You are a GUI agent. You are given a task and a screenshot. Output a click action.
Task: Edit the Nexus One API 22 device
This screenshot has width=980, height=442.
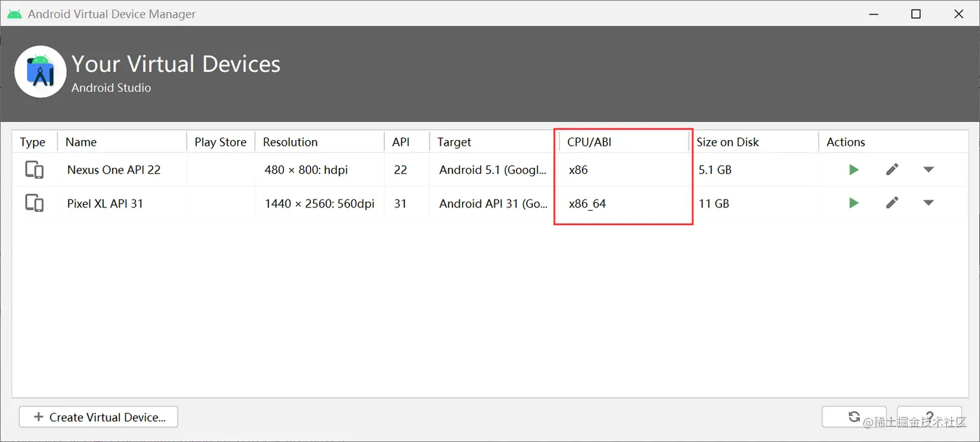coord(892,170)
